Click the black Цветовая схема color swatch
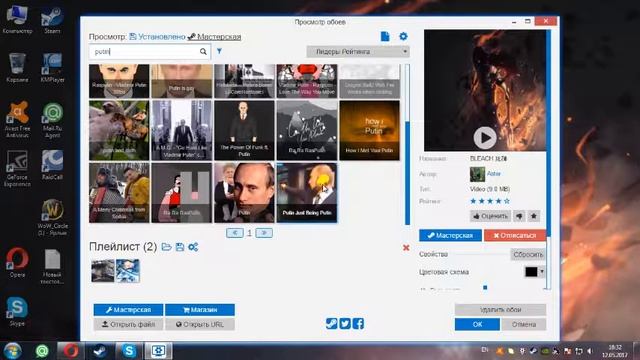 tap(531, 272)
